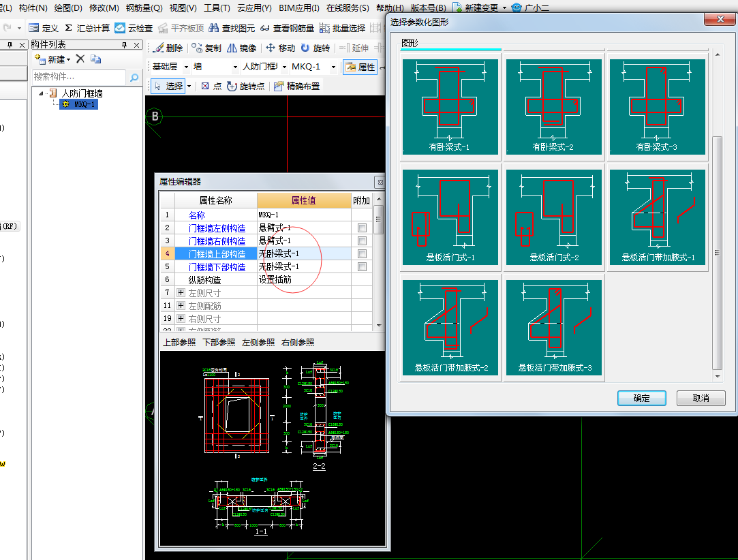The width and height of the screenshot is (738, 560).
Task: Select 悬板活门带加腋式-2 shape thumbnail
Action: [450, 328]
